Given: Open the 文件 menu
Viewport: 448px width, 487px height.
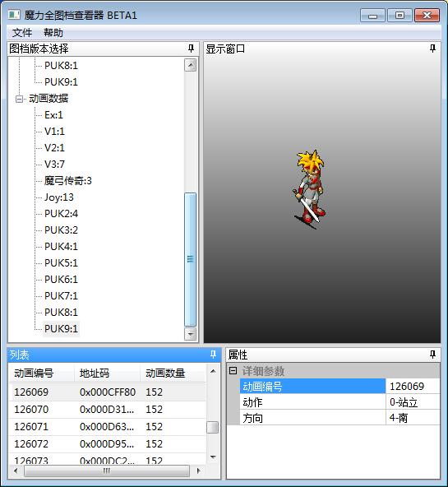Looking at the screenshot, I should pos(22,33).
